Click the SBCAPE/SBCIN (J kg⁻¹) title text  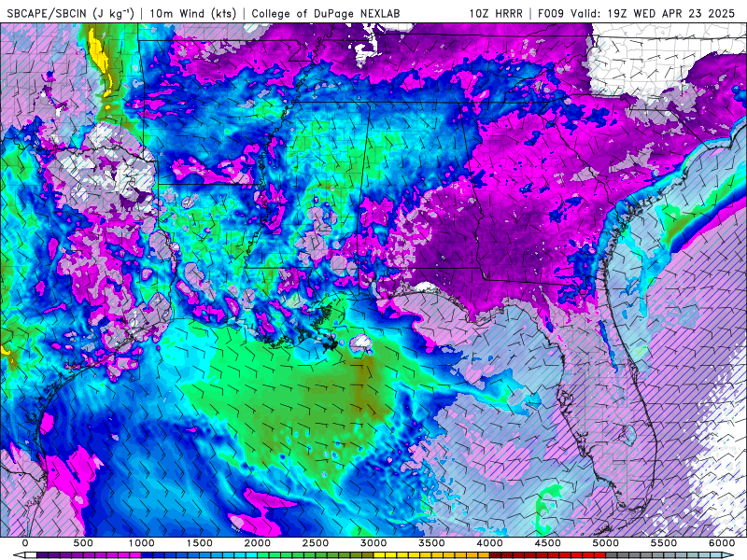[x=71, y=13]
